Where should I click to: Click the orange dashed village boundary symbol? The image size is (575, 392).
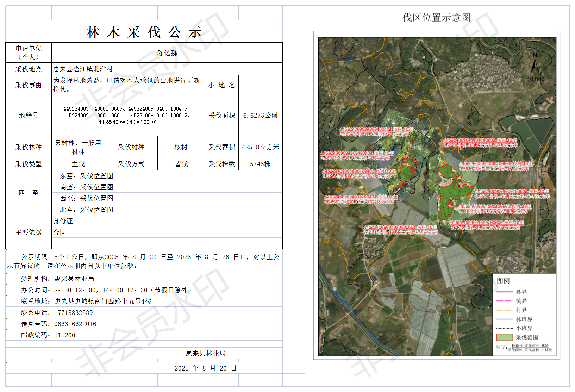tap(504, 310)
